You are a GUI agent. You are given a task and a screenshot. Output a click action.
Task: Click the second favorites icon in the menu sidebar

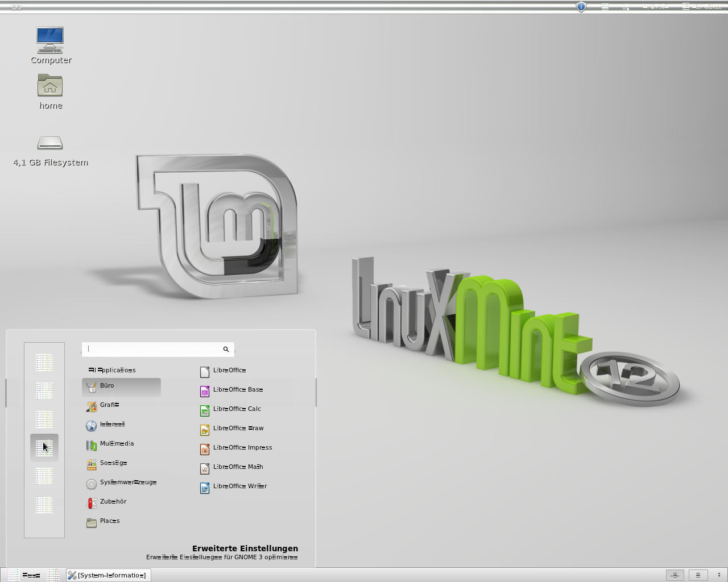pos(44,390)
